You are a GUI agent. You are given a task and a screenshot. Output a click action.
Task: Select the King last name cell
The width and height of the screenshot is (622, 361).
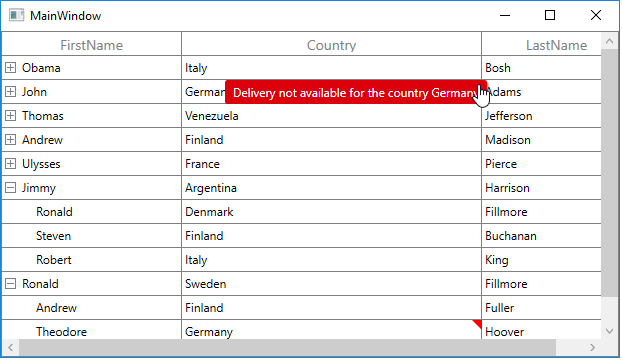click(542, 260)
